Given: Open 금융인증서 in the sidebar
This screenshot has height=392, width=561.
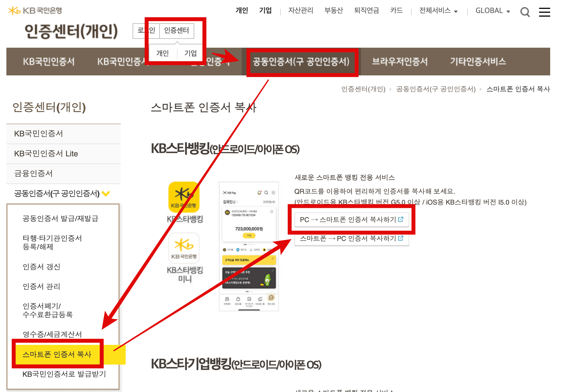Looking at the screenshot, I should pyautogui.click(x=64, y=174).
